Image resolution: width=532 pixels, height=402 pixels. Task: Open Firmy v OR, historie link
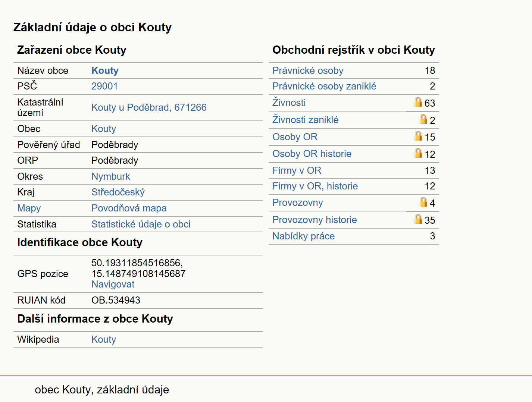coord(315,186)
